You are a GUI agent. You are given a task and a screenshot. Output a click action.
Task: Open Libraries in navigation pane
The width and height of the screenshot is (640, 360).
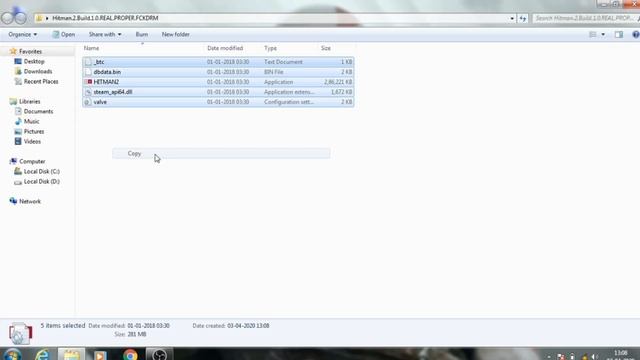pos(30,101)
